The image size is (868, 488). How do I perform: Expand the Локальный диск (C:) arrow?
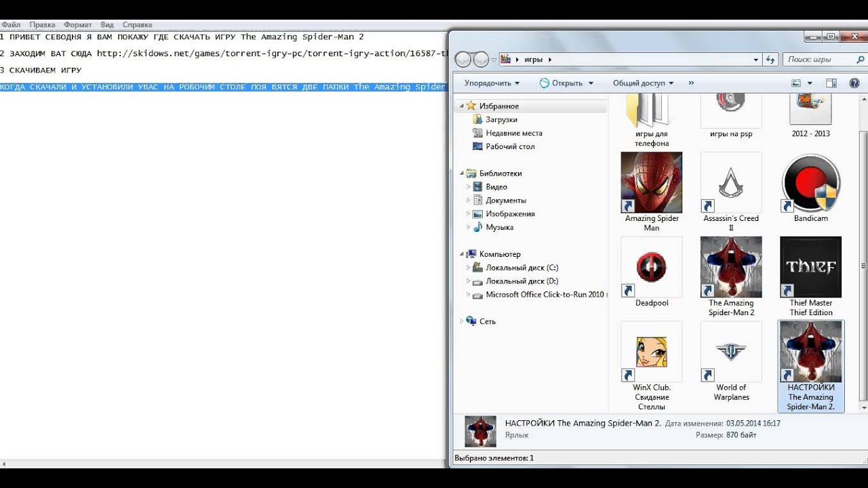tap(468, 268)
